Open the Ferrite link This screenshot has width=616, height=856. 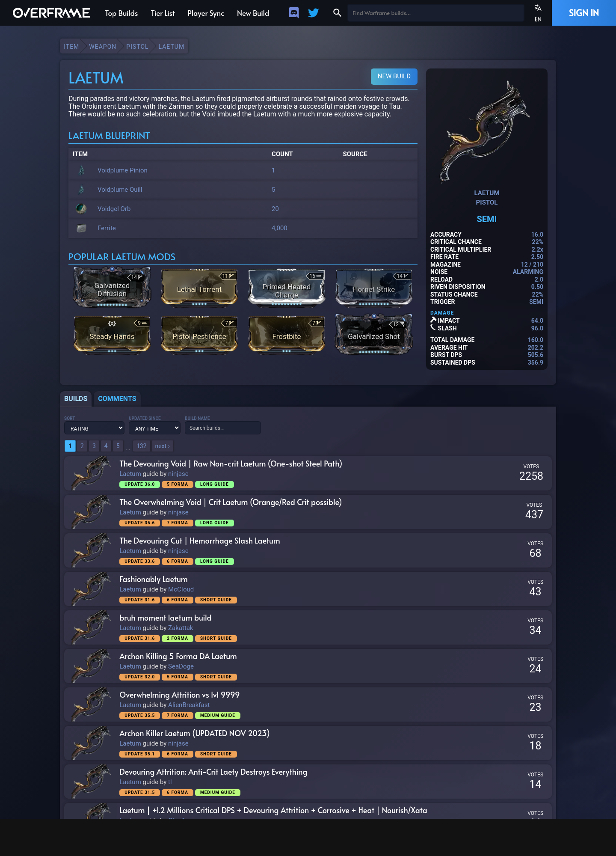[x=107, y=228]
